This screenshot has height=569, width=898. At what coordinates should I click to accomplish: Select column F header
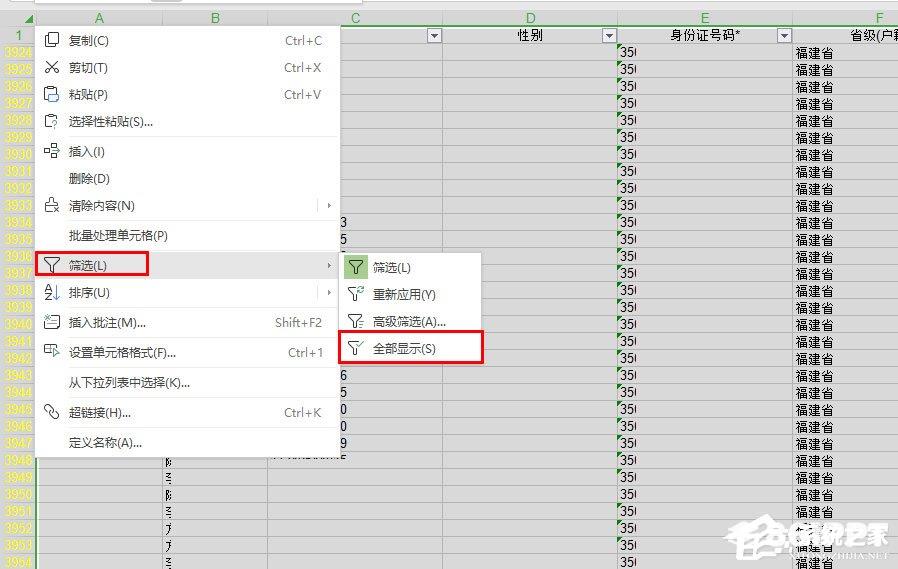(845, 18)
